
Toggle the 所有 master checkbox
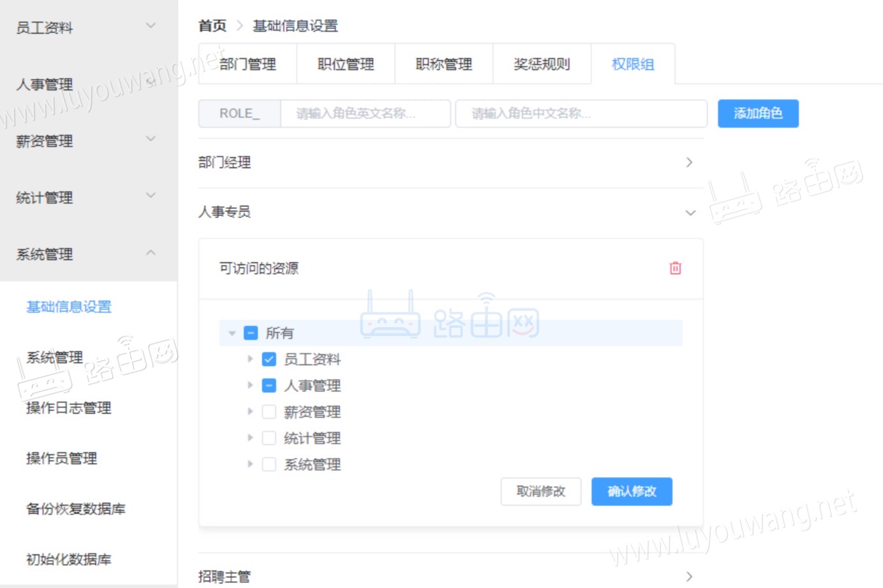[250, 332]
